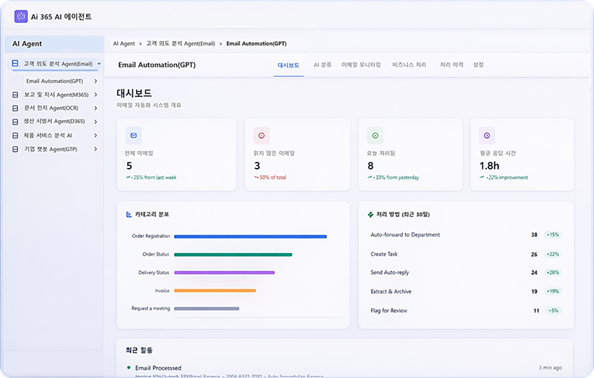Click the Send Auto-reply row text
The image size is (594, 378).
[x=390, y=273]
